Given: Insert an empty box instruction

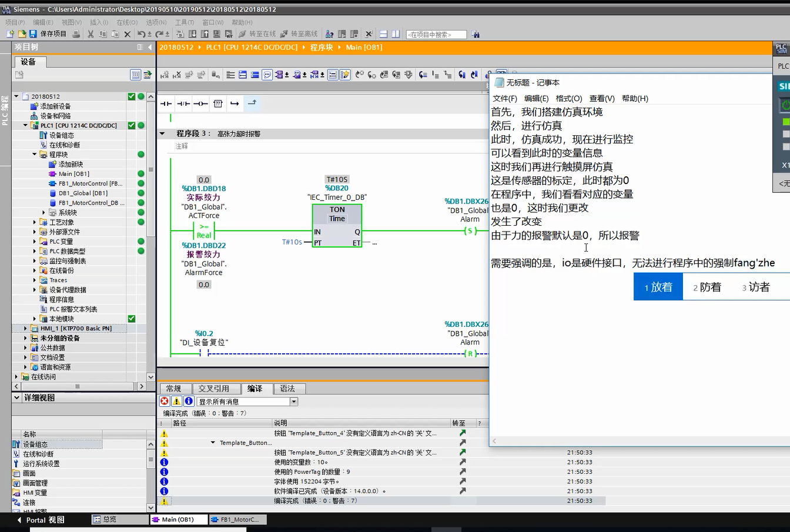Looking at the screenshot, I should tap(217, 103).
